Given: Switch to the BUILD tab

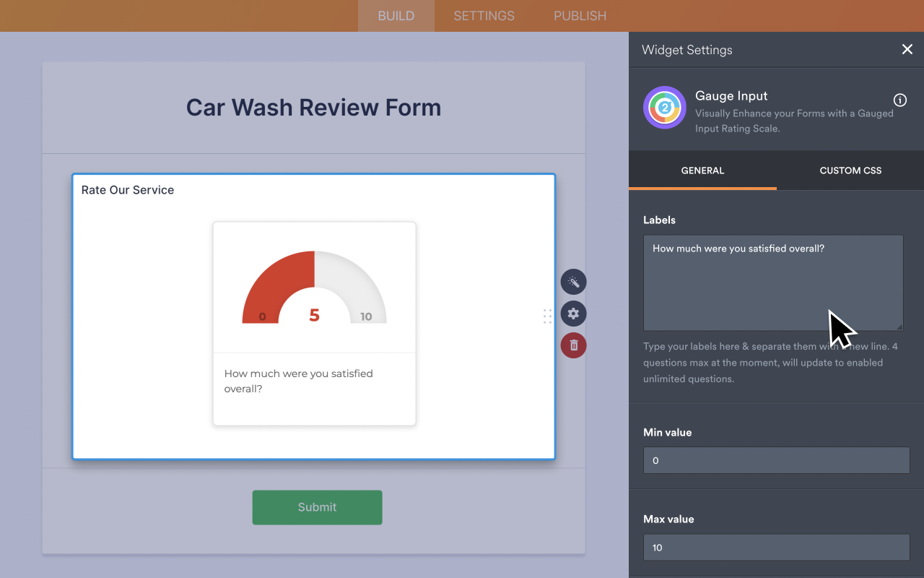Looking at the screenshot, I should click(396, 16).
